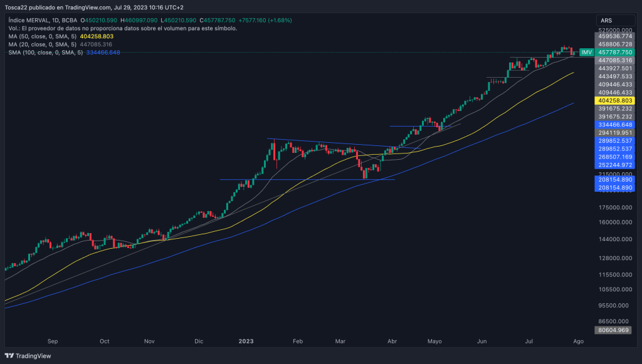The image size is (642, 364).
Task: Click the 80604.969 price axis label
Action: 614,330
